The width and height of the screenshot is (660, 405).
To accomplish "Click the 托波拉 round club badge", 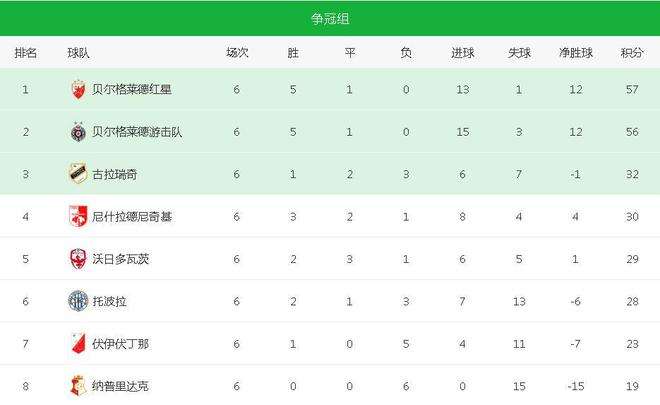I will 78,301.
